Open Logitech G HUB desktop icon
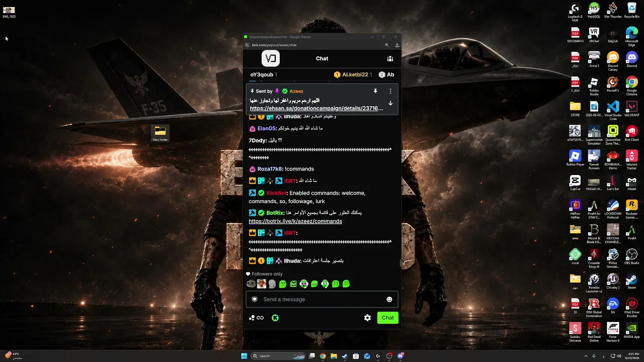The width and height of the screenshot is (644, 362). 575,13
